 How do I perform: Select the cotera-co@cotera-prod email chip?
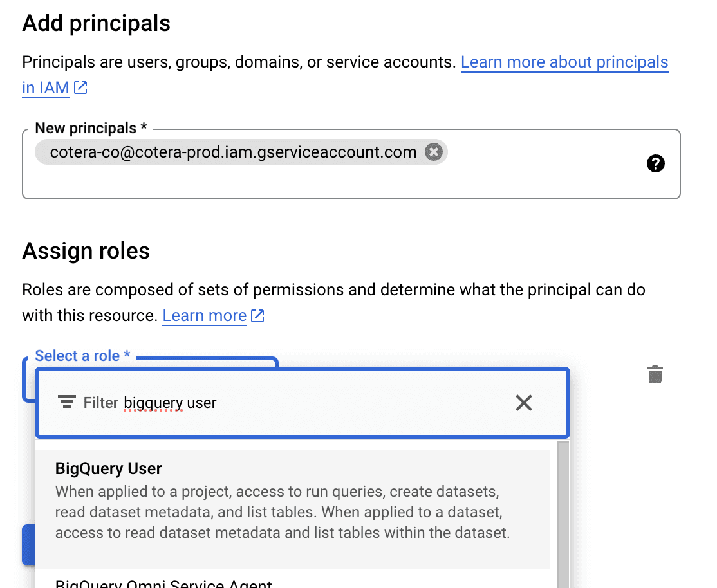pyautogui.click(x=233, y=152)
